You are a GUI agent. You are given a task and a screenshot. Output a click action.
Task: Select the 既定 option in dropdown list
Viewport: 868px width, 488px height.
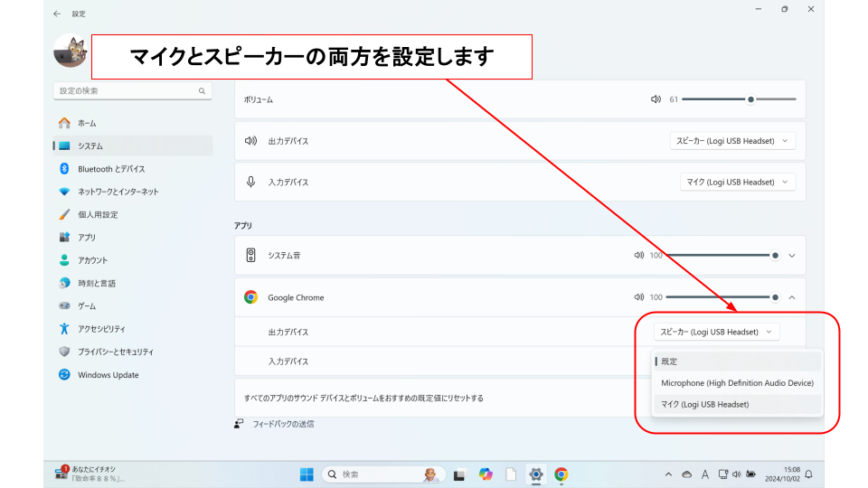(x=671, y=361)
